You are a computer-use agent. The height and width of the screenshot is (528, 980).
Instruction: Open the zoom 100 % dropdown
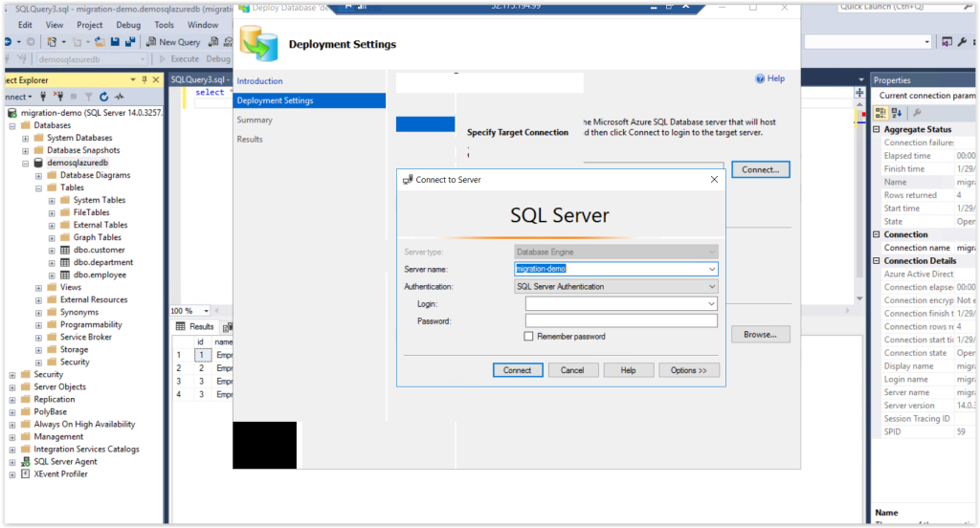click(207, 311)
